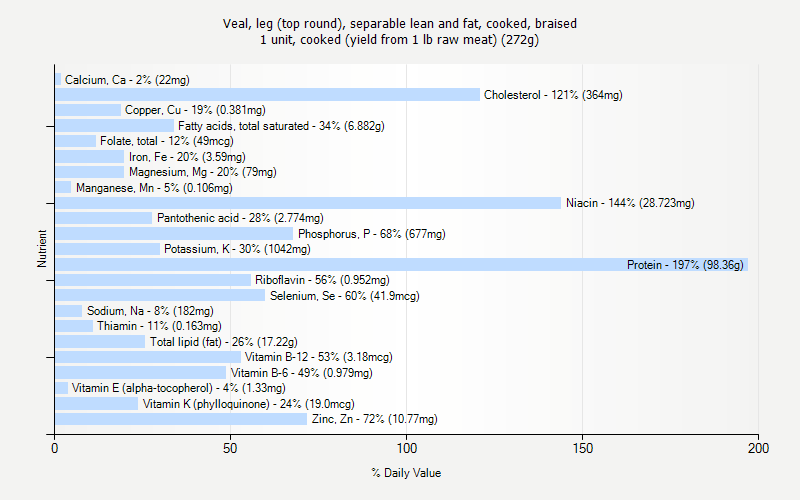Image resolution: width=800 pixels, height=500 pixels.
Task: Click the Riboflavin 56% bar
Action: 153,280
